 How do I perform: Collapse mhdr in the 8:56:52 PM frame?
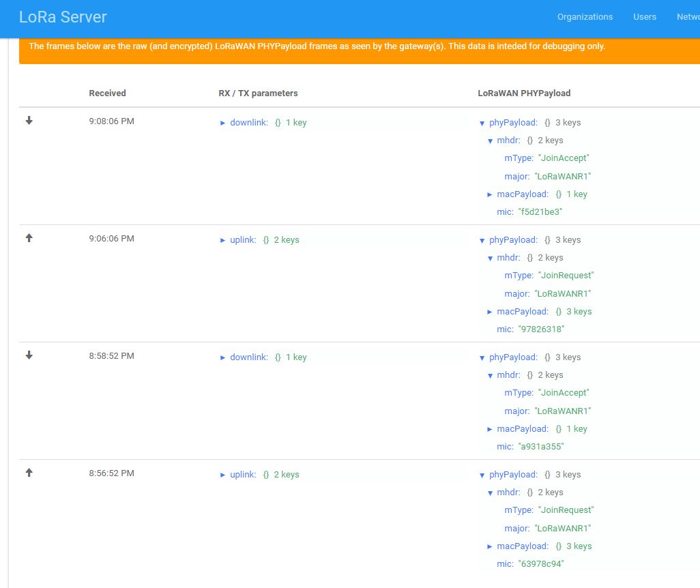tap(490, 493)
